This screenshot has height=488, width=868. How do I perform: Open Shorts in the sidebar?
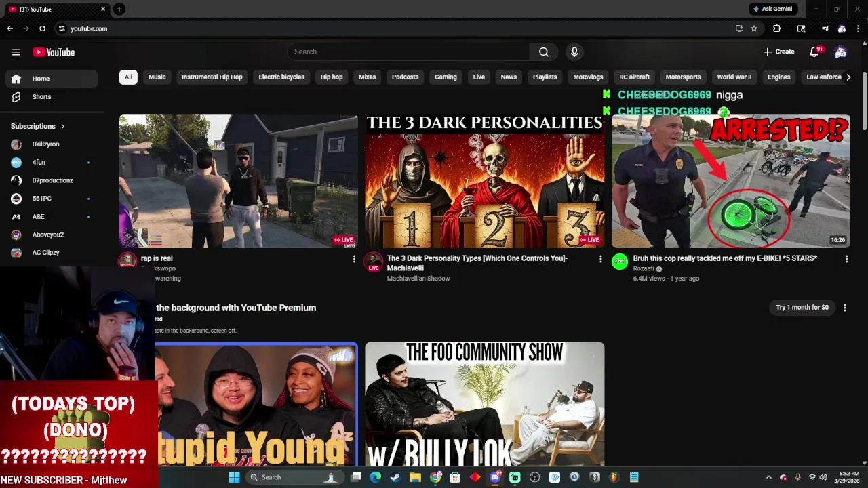click(x=52, y=97)
